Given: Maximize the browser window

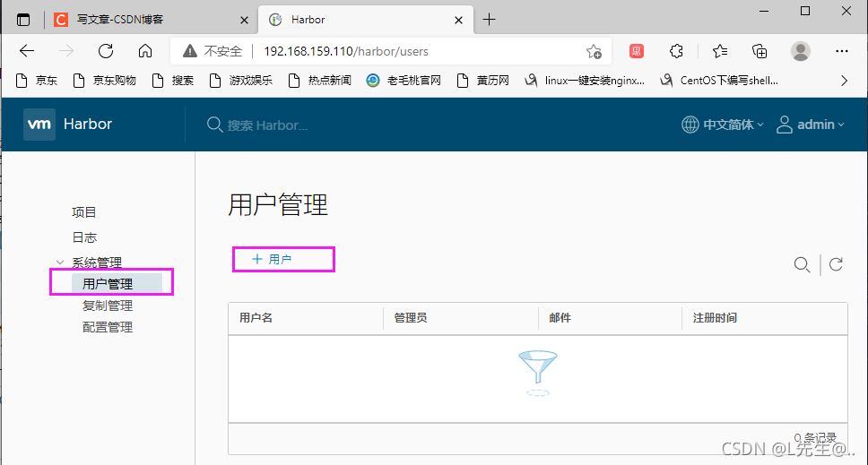Looking at the screenshot, I should tap(805, 11).
